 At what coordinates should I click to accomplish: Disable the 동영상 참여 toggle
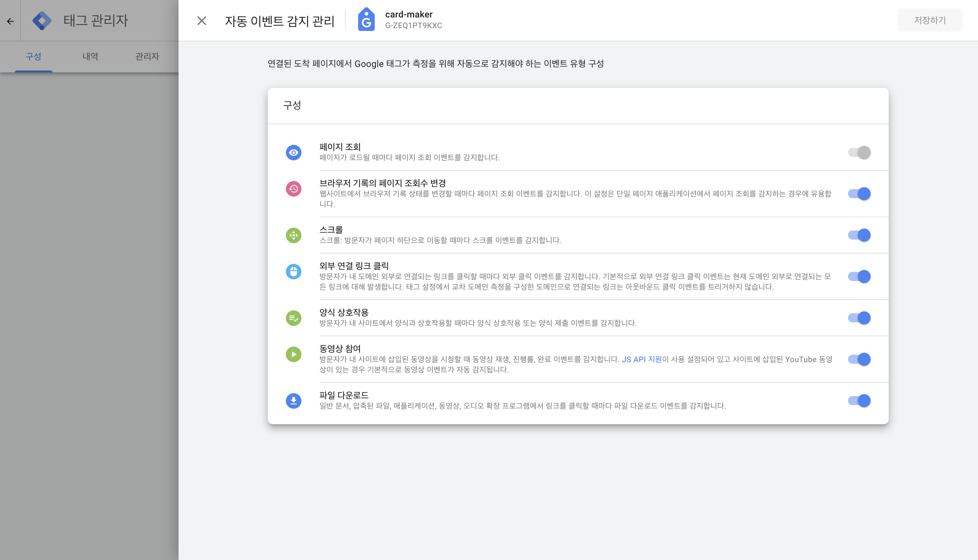859,359
